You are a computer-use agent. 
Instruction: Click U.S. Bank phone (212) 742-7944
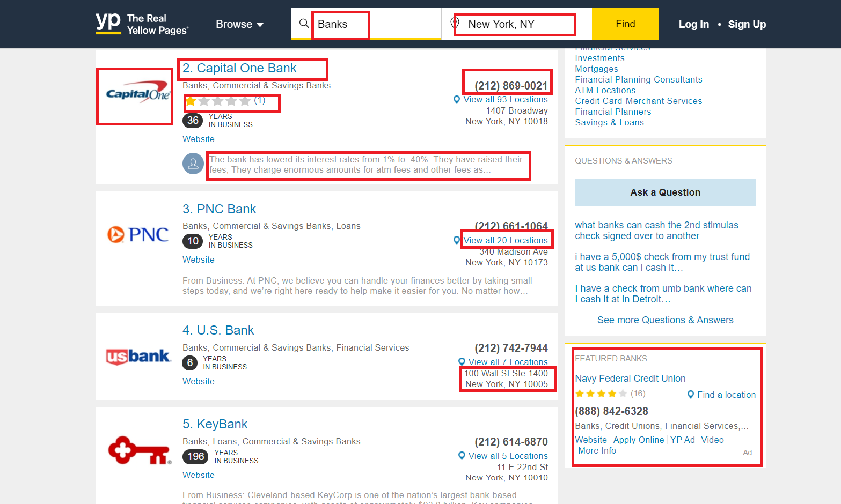pos(511,348)
